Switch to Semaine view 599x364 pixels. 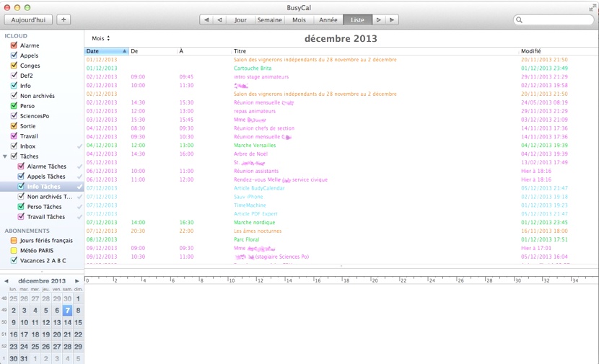[270, 19]
